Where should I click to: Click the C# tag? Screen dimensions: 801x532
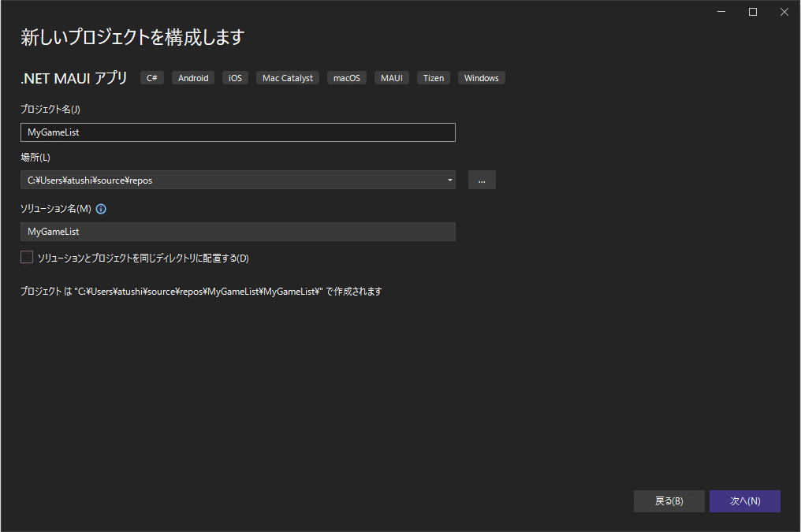click(x=151, y=77)
